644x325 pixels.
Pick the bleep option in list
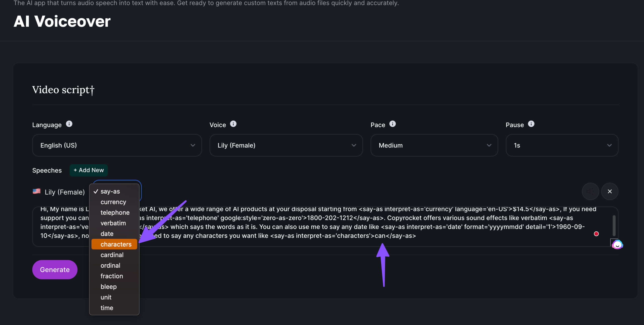tap(108, 286)
